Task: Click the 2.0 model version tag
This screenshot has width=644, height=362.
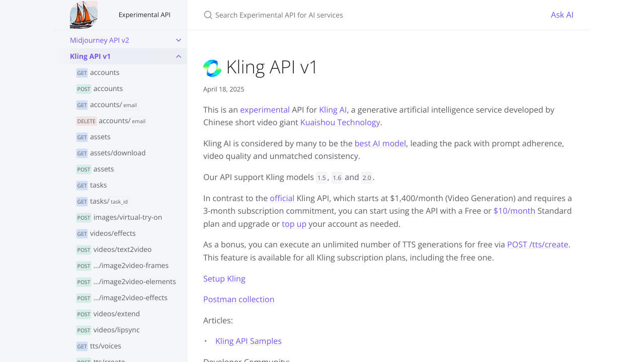Action: coord(367,177)
